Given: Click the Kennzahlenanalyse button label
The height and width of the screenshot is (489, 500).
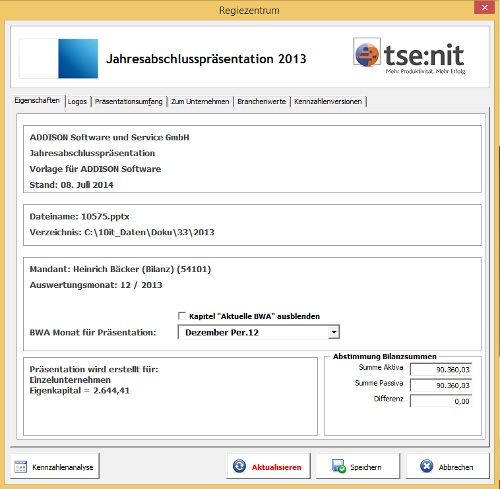Looking at the screenshot, I should 63,467.
